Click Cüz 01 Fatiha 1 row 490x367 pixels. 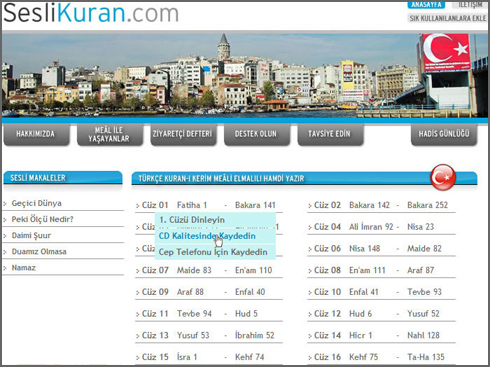click(x=209, y=205)
